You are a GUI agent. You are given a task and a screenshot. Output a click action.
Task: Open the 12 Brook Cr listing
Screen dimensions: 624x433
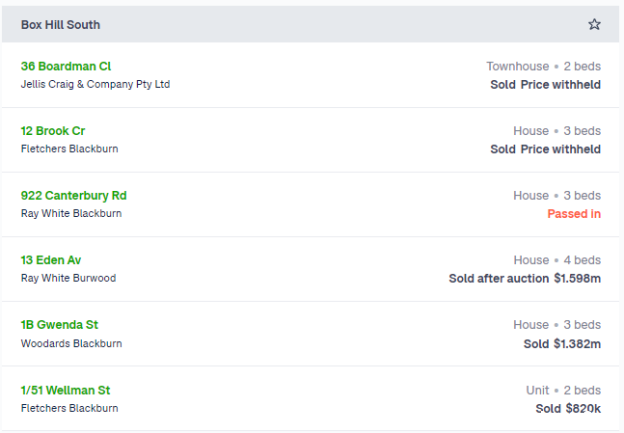[53, 131]
